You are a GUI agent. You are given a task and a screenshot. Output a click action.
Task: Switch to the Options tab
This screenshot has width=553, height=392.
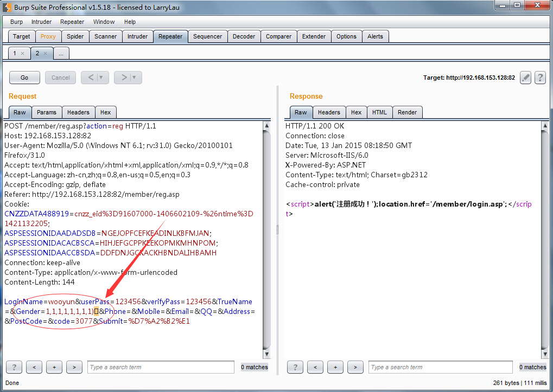point(346,36)
